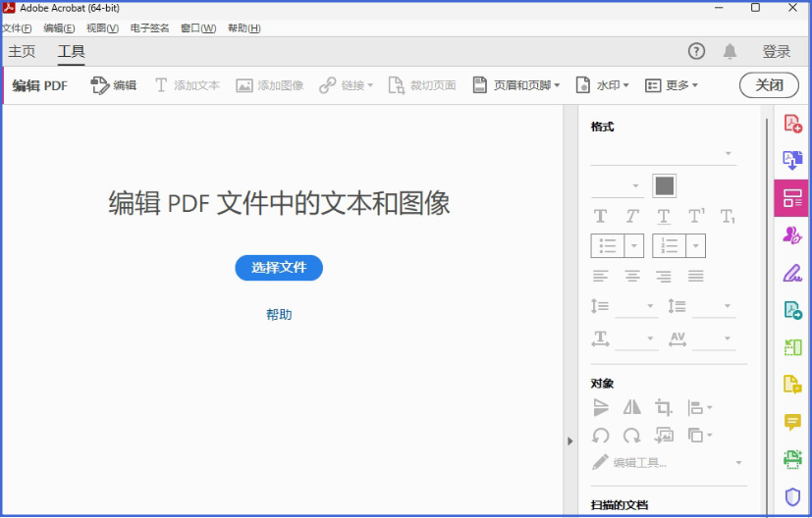The image size is (812, 518).
Task: Click the Fill & Sign pen icon
Action: coord(792,273)
